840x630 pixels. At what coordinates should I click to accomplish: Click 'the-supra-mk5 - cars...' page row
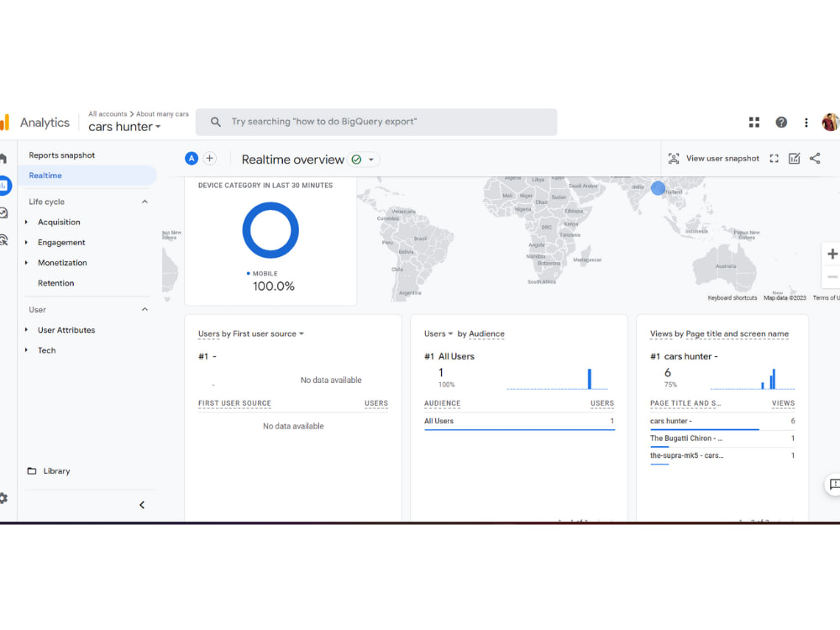click(x=722, y=455)
